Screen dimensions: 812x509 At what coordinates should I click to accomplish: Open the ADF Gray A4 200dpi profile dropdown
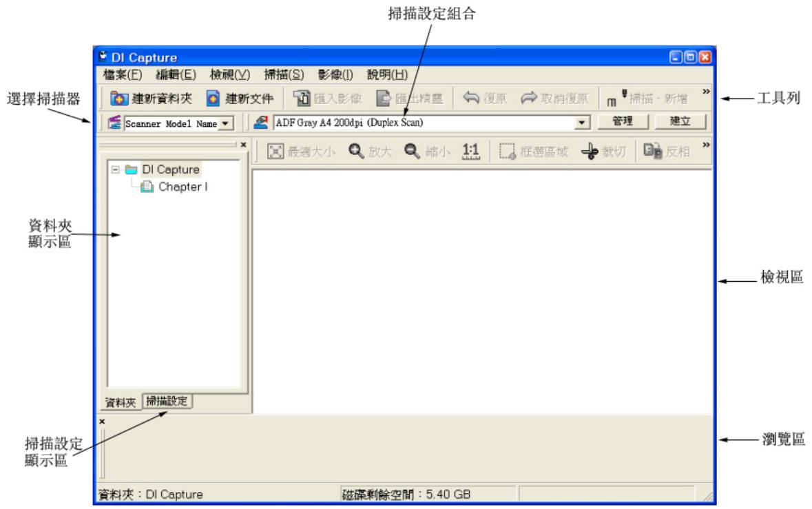tap(582, 123)
